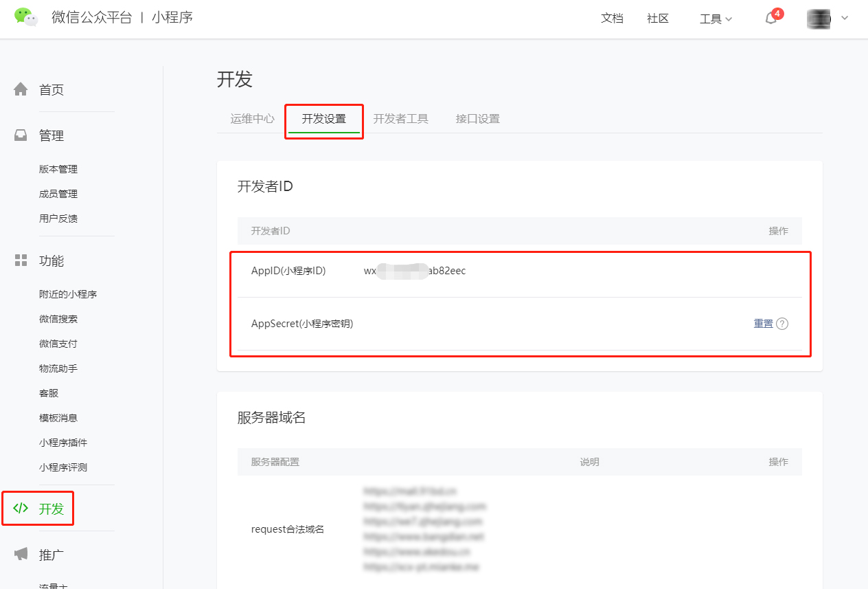Open 版本管理 in the sidebar

(58, 169)
